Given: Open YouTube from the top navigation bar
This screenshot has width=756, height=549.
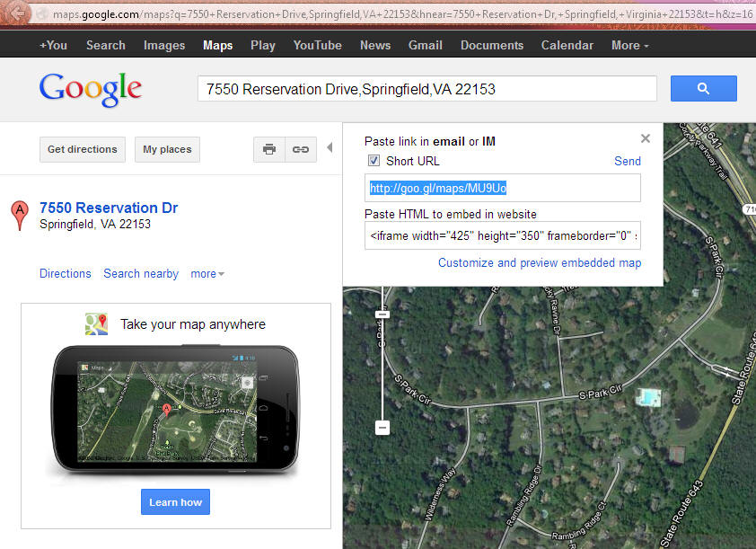Looking at the screenshot, I should pos(317,45).
